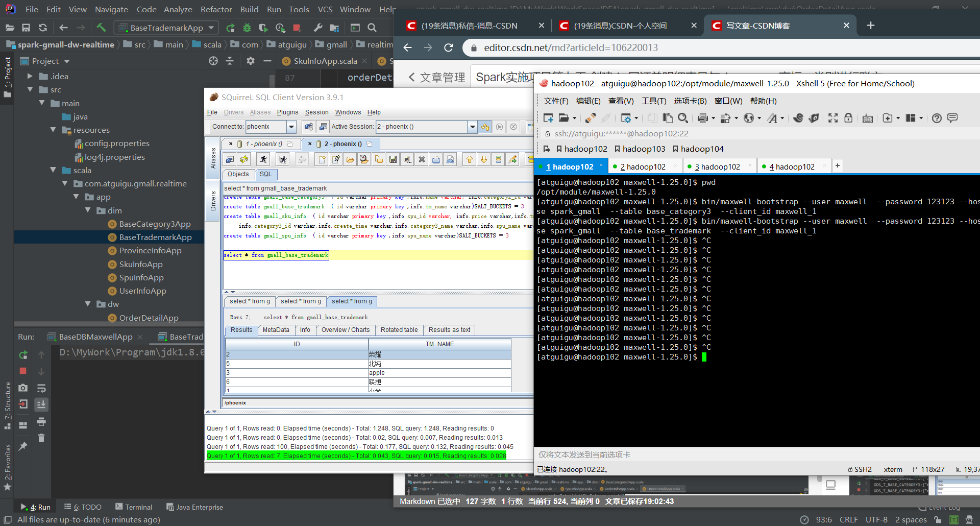Click the IntelliJ Build hammer icon
980x526 pixels.
[101, 28]
